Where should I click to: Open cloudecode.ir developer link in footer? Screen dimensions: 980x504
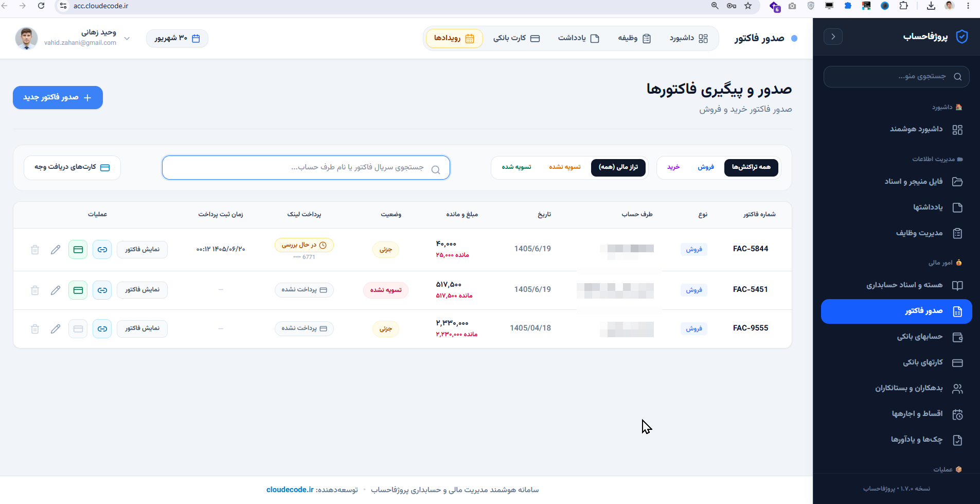point(290,490)
